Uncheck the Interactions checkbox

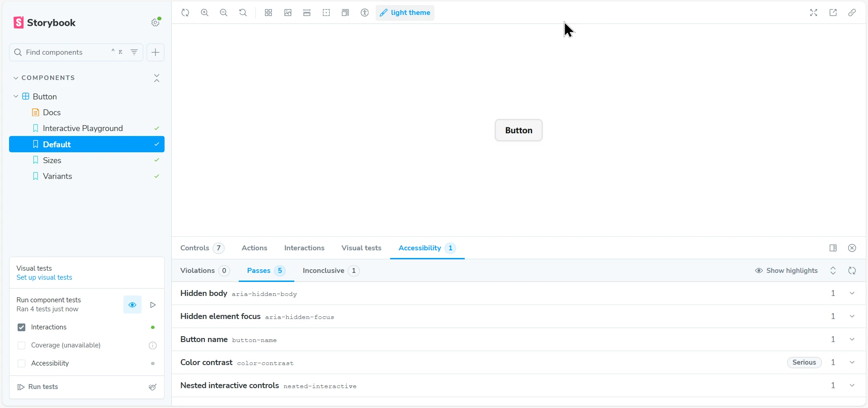point(21,327)
